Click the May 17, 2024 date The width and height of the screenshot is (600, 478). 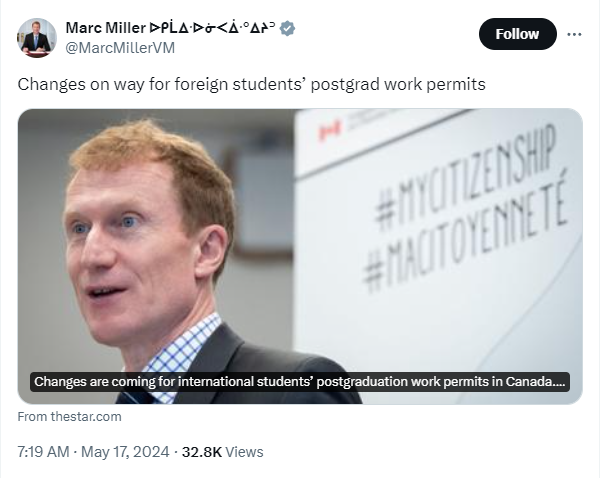125,452
